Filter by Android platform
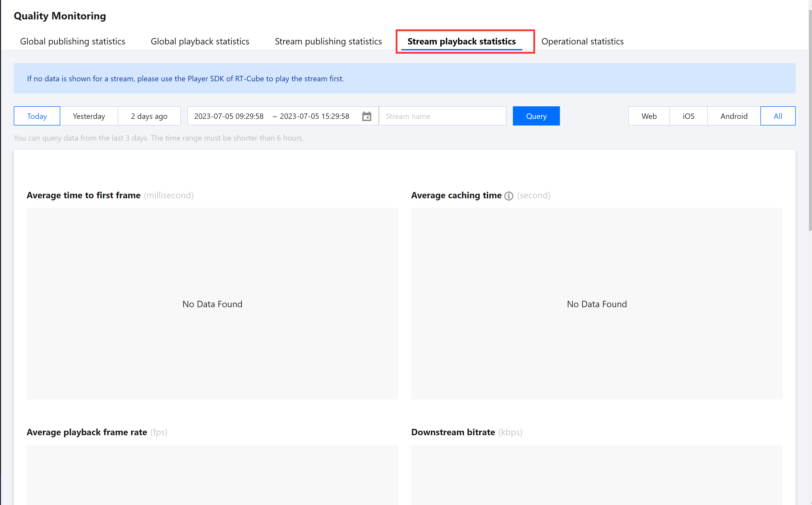This screenshot has width=812, height=505. 734,116
